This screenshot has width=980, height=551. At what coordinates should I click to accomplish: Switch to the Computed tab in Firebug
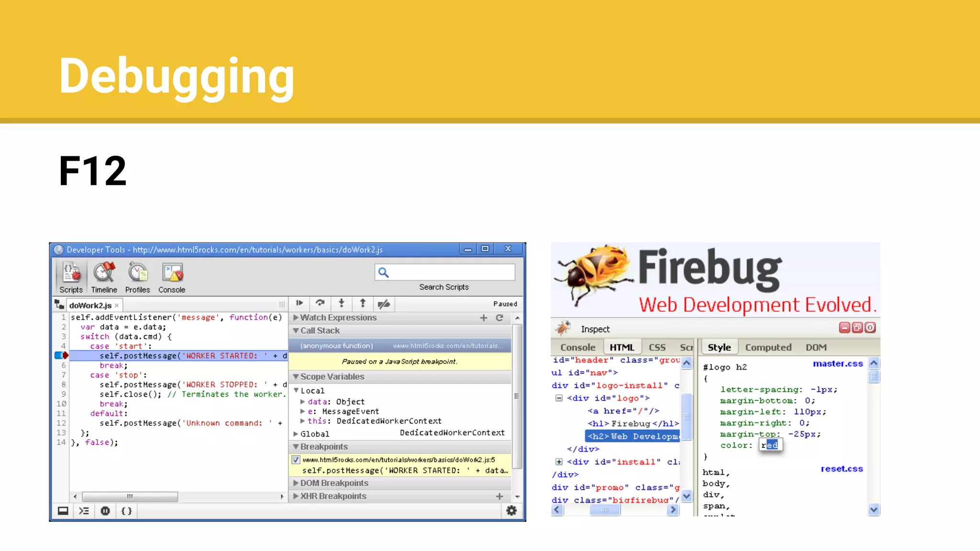click(x=768, y=347)
